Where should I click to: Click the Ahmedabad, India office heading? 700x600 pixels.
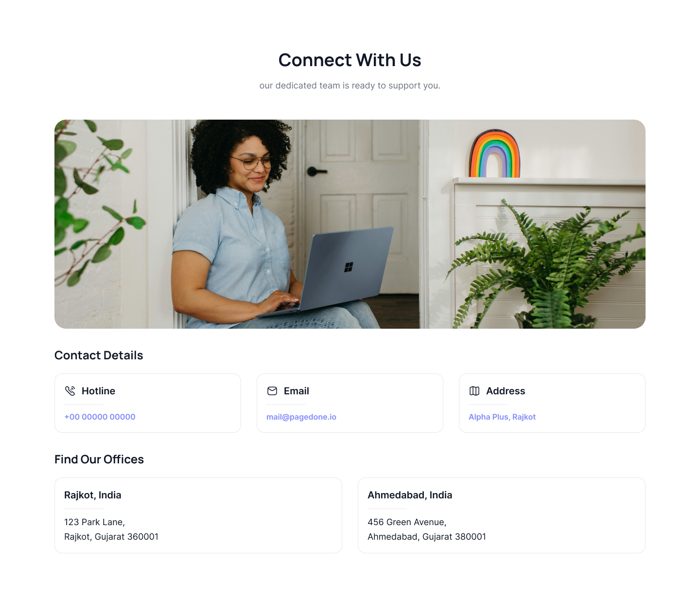410,495
